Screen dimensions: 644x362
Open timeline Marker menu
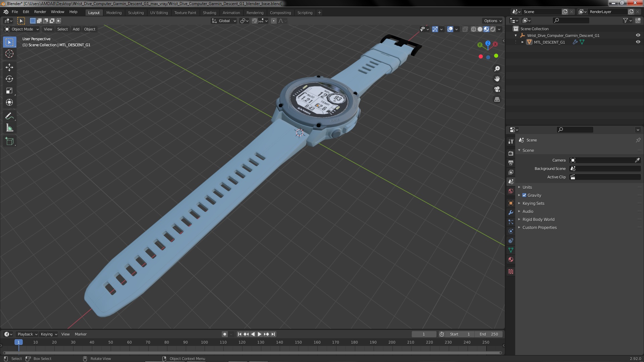coord(80,334)
